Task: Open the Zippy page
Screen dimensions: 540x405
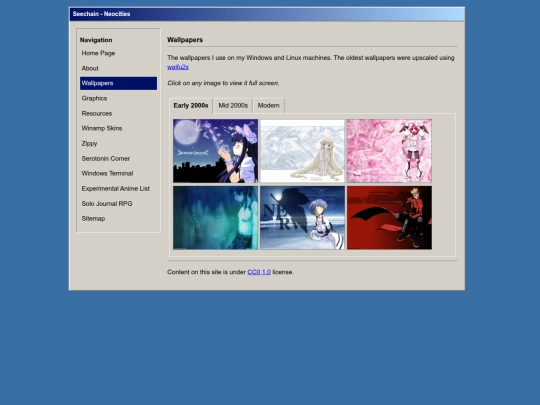Action: point(118,143)
